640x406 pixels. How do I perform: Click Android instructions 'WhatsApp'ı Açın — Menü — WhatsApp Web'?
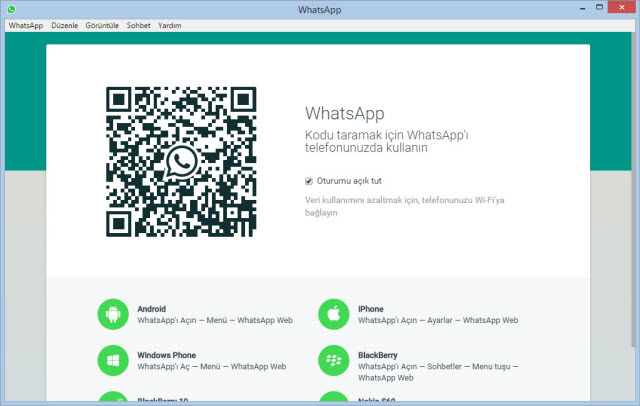point(215,320)
